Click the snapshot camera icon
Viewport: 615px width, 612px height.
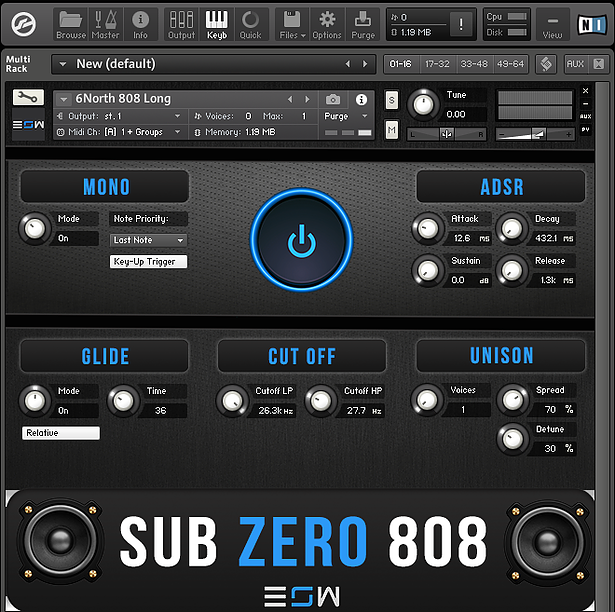(x=333, y=99)
